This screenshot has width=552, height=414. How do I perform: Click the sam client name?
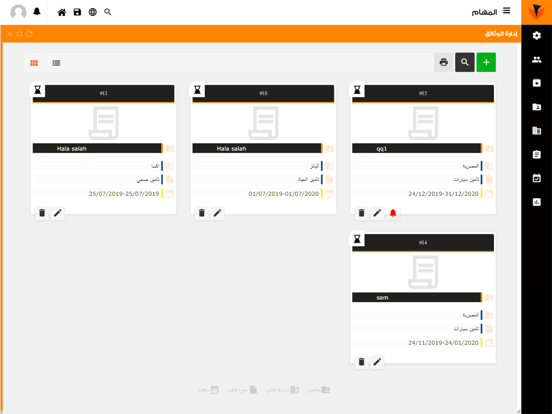point(382,297)
